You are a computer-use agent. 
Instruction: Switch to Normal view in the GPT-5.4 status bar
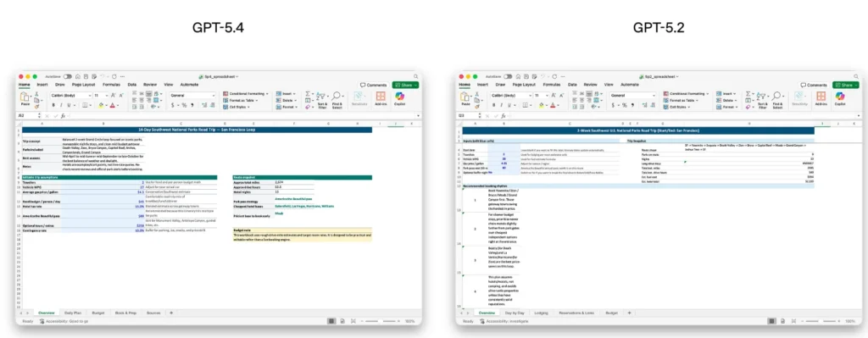pos(331,321)
